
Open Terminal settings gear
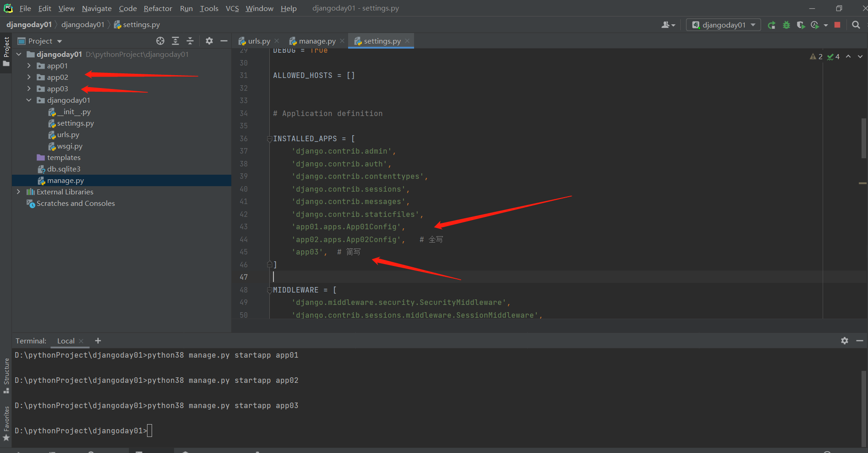845,341
